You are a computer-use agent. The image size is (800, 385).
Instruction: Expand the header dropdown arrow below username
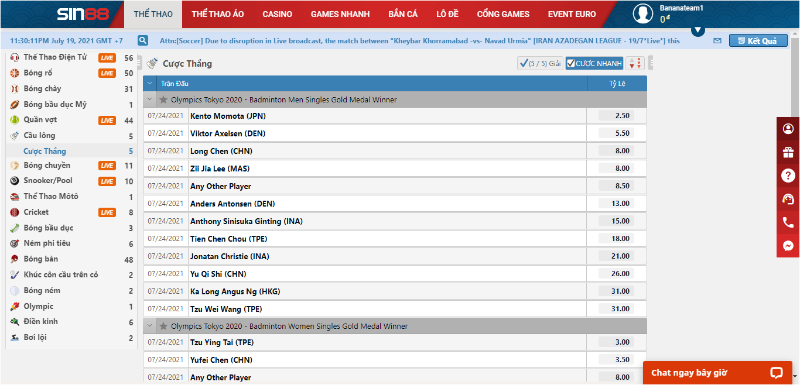coord(698,31)
